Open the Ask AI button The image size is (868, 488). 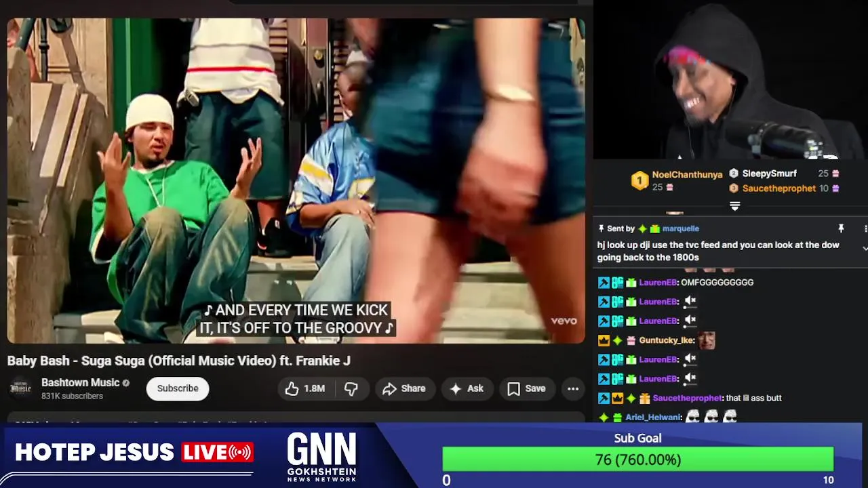467,388
